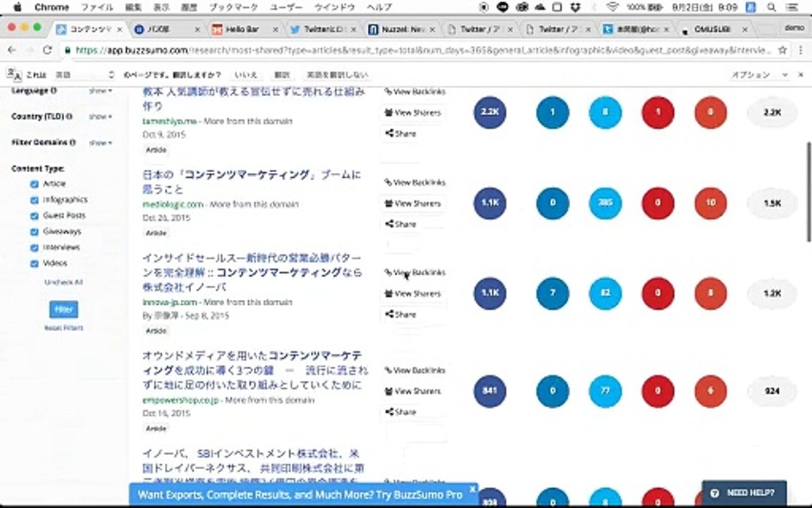Uncheck the Videos checkbox
Image resolution: width=812 pixels, height=508 pixels.
coord(34,264)
